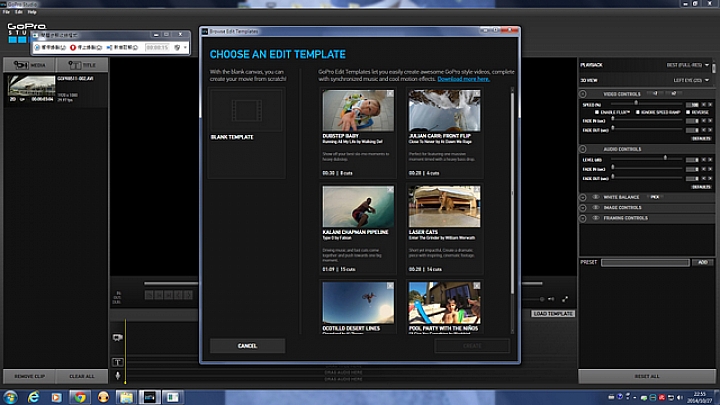Click the video track camera icon in timeline
This screenshot has width=720, height=405.
tap(118, 338)
